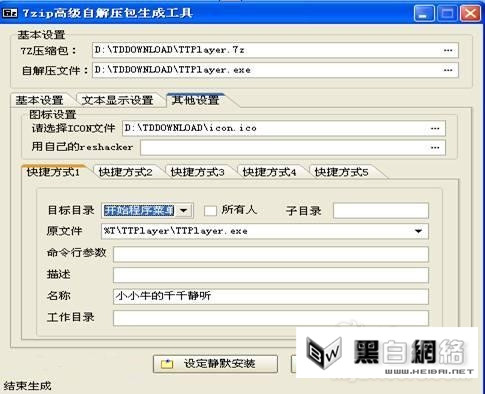
Task: Switch to 快捷方式5 tab
Action: point(342,172)
